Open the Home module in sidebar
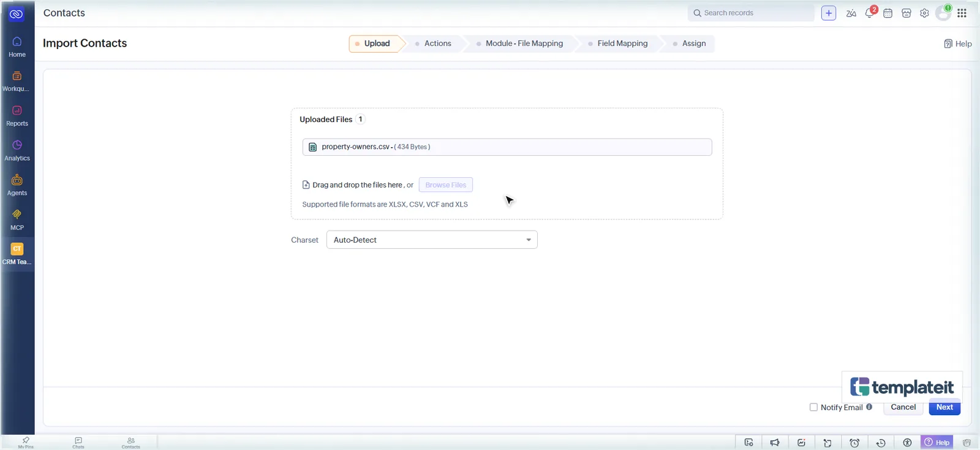The width and height of the screenshot is (980, 450). point(17,47)
